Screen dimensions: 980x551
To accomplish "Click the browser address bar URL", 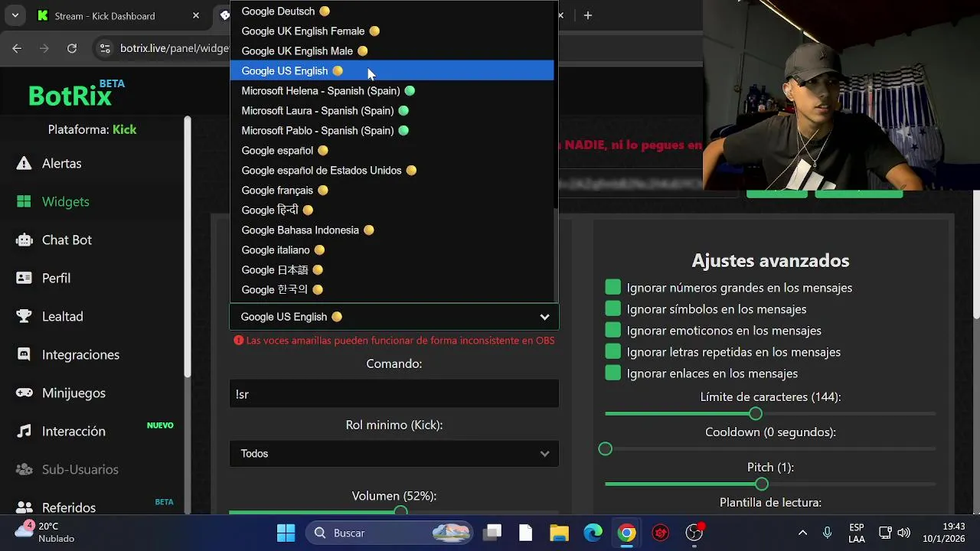I will click(175, 48).
